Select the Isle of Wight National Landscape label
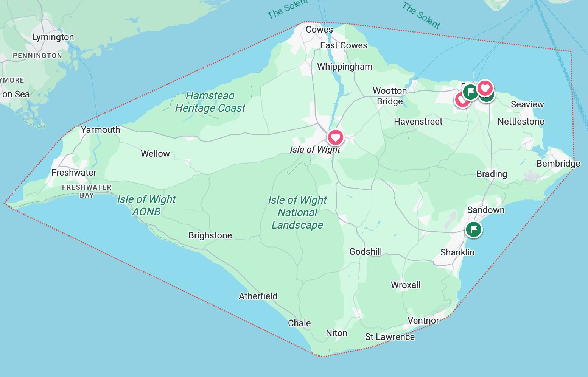Screen dimensions: 588x377 pos(297,212)
